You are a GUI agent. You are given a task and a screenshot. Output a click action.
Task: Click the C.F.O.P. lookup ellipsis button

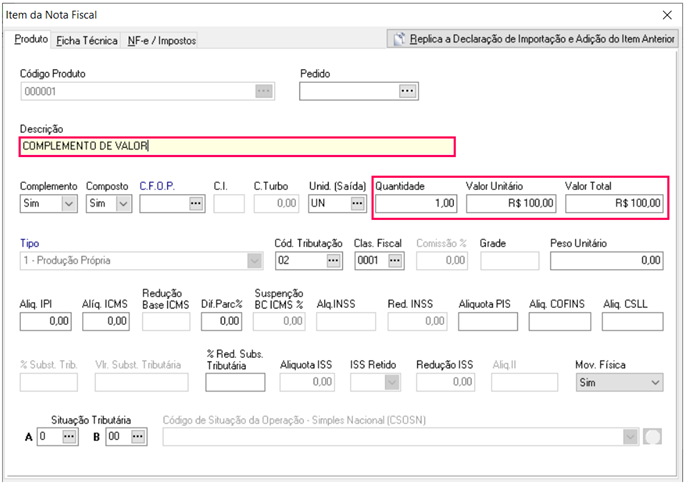(195, 203)
